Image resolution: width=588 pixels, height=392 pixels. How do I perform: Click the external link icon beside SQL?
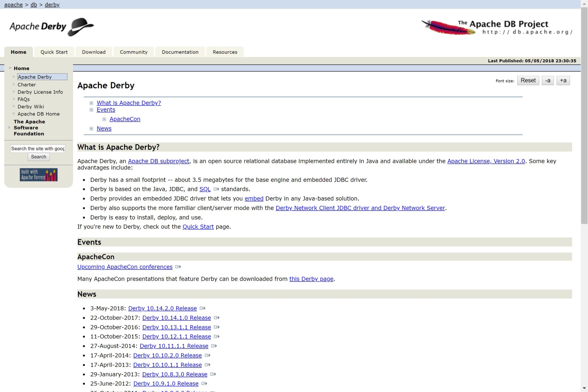pyautogui.click(x=216, y=189)
